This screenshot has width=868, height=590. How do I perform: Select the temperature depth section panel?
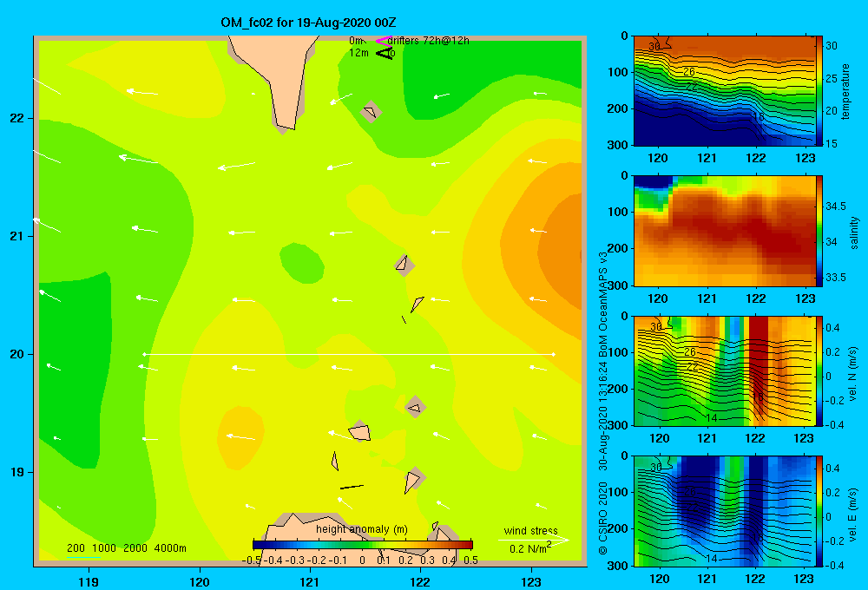[x=724, y=91]
